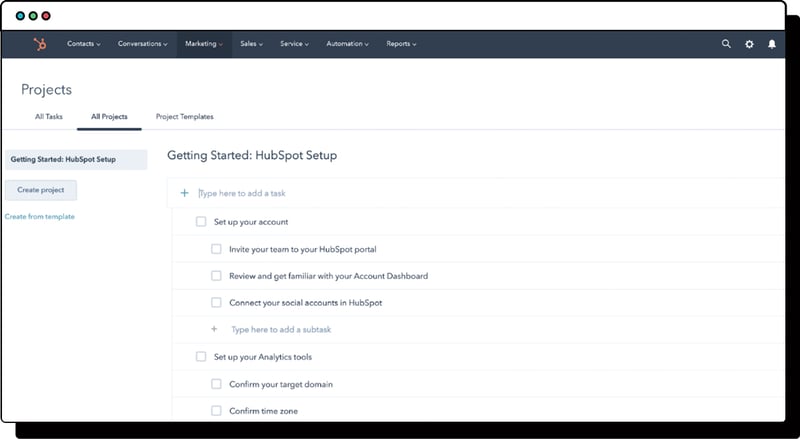
Task: Click the Create project button
Action: (41, 190)
